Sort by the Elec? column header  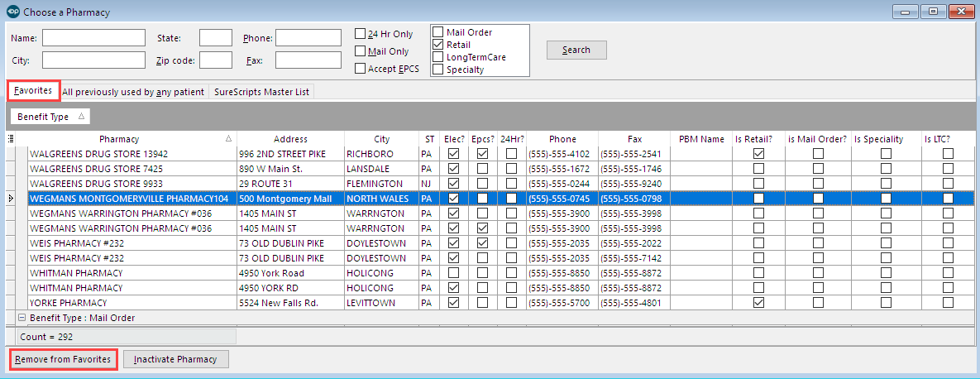point(454,139)
